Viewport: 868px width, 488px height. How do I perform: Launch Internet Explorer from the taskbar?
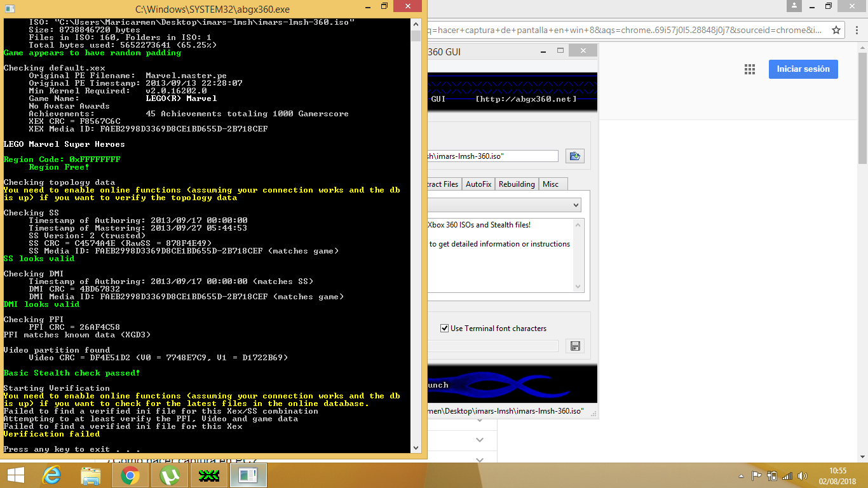pos(51,475)
